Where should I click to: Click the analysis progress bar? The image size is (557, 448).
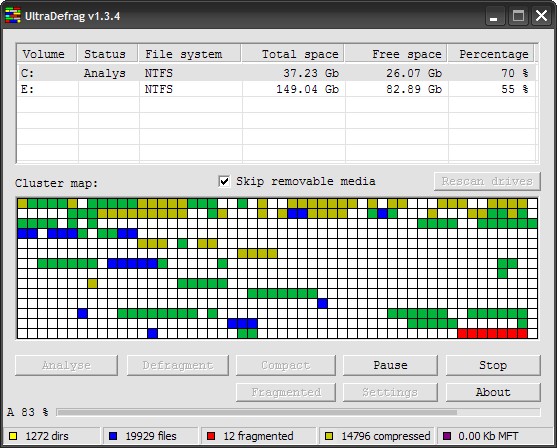[298, 412]
